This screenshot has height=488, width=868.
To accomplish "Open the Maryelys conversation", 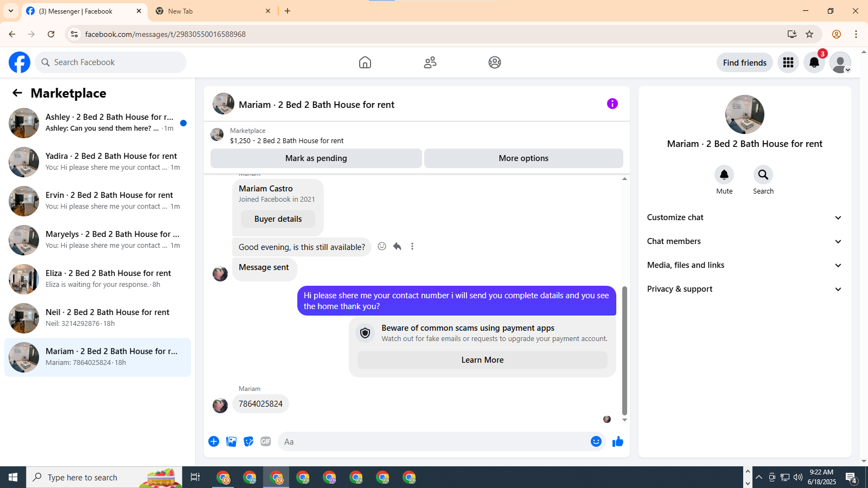I will [98, 240].
